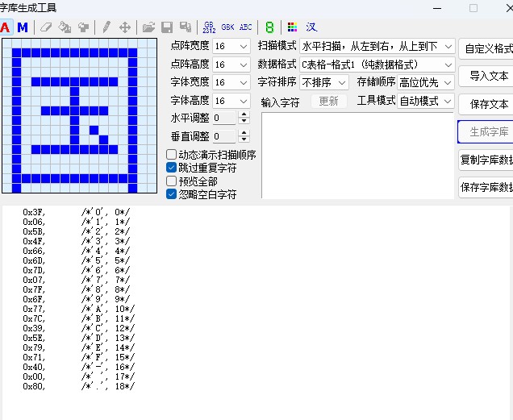Choose the eraser tool in the toolbar

[46, 27]
